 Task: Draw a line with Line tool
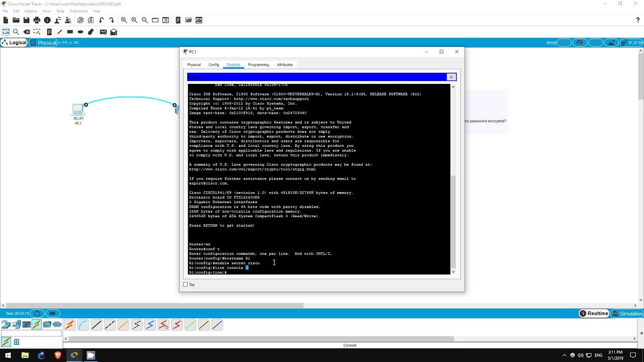point(59,32)
